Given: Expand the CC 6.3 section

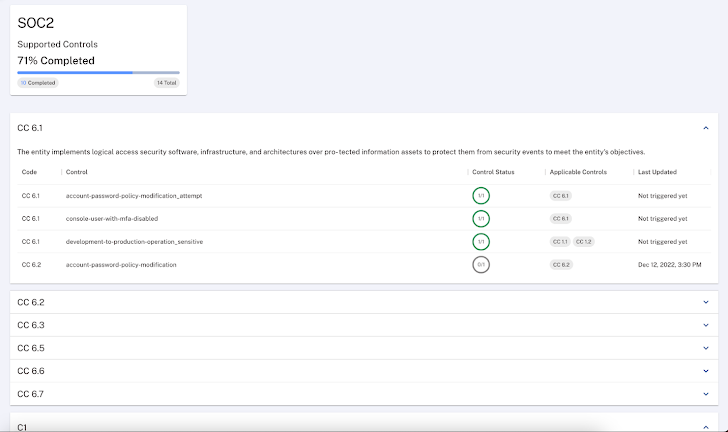Looking at the screenshot, I should click(706, 325).
